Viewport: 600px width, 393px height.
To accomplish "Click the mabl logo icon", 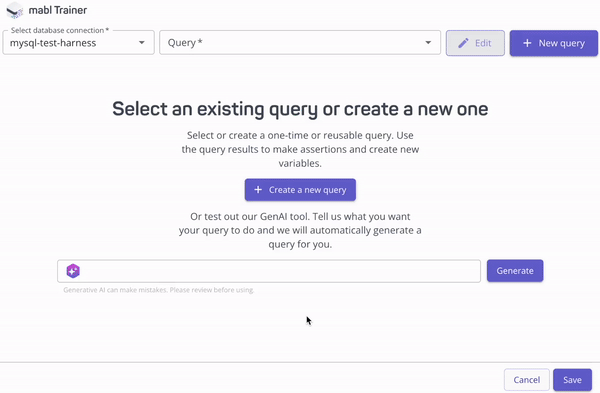I will tap(15, 10).
